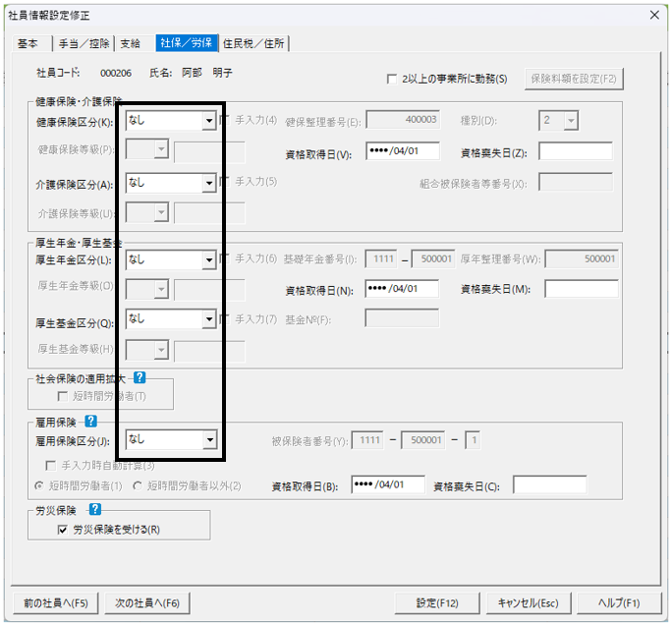The image size is (672, 625).
Task: Open ヘルプ(F1) button
Action: tap(619, 603)
